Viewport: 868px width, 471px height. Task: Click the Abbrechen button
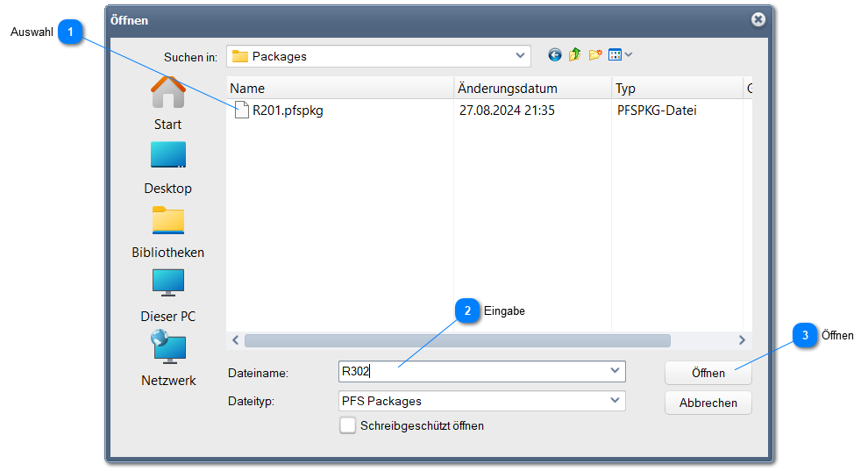[708, 403]
